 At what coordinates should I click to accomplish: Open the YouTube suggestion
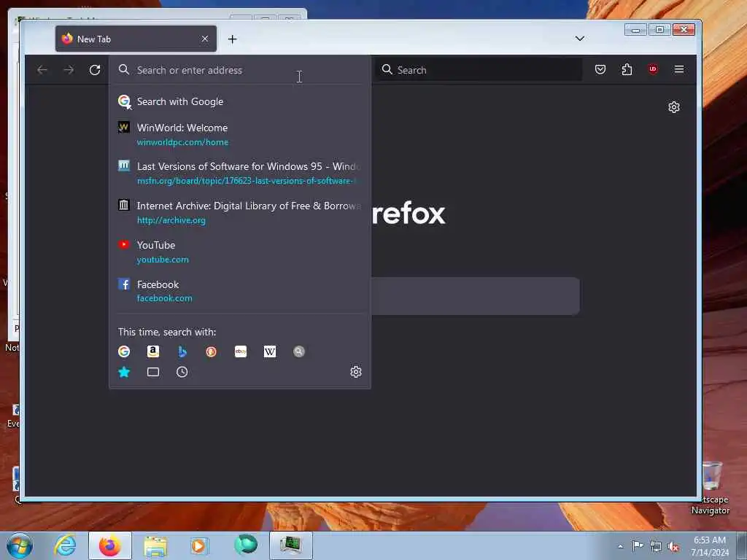pyautogui.click(x=239, y=252)
